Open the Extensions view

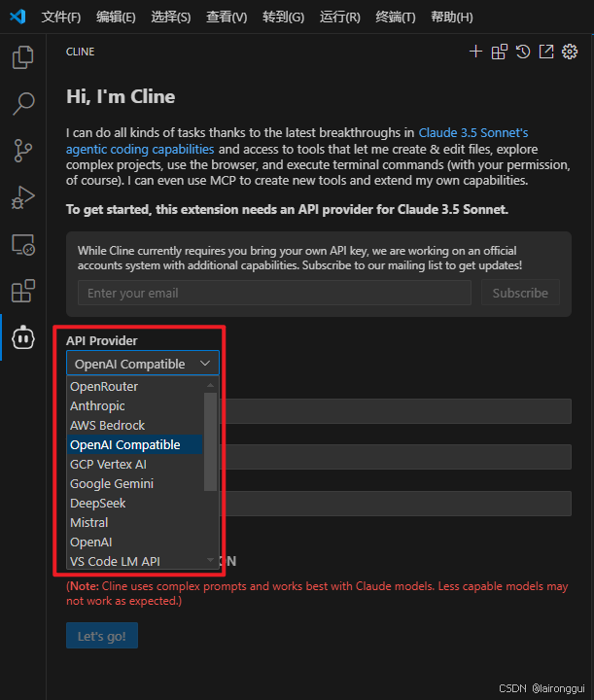point(22,291)
